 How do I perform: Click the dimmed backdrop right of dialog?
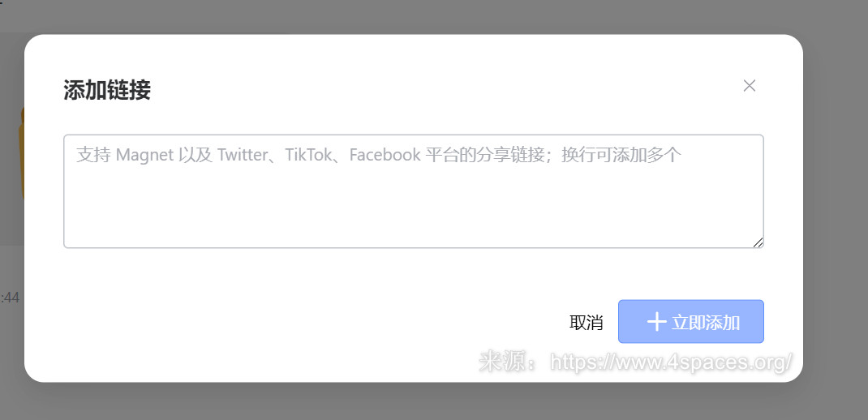(836, 210)
